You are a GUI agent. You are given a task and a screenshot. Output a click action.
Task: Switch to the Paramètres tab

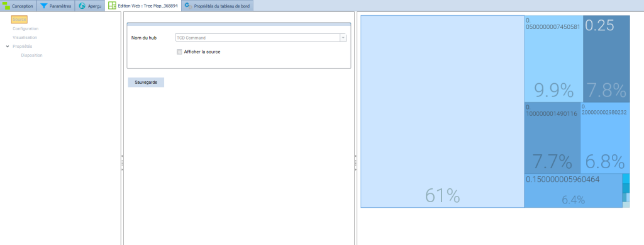point(55,6)
